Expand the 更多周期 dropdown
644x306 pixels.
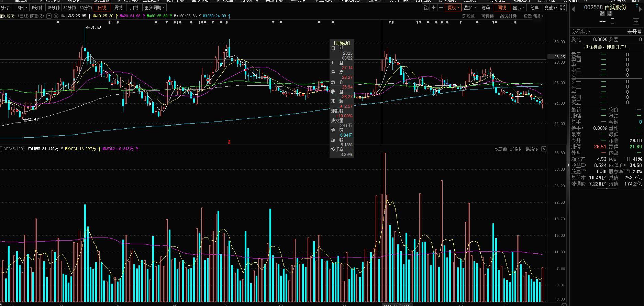click(x=154, y=8)
